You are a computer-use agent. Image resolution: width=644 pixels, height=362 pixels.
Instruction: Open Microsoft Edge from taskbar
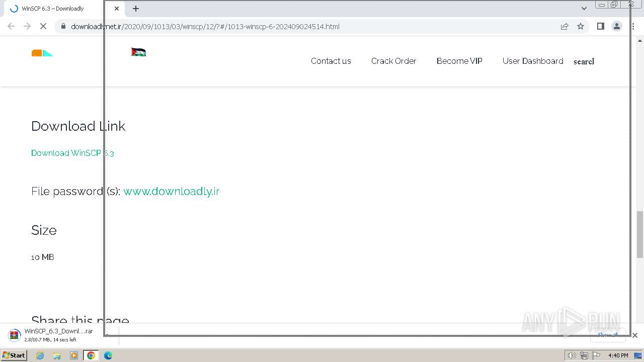(x=108, y=355)
